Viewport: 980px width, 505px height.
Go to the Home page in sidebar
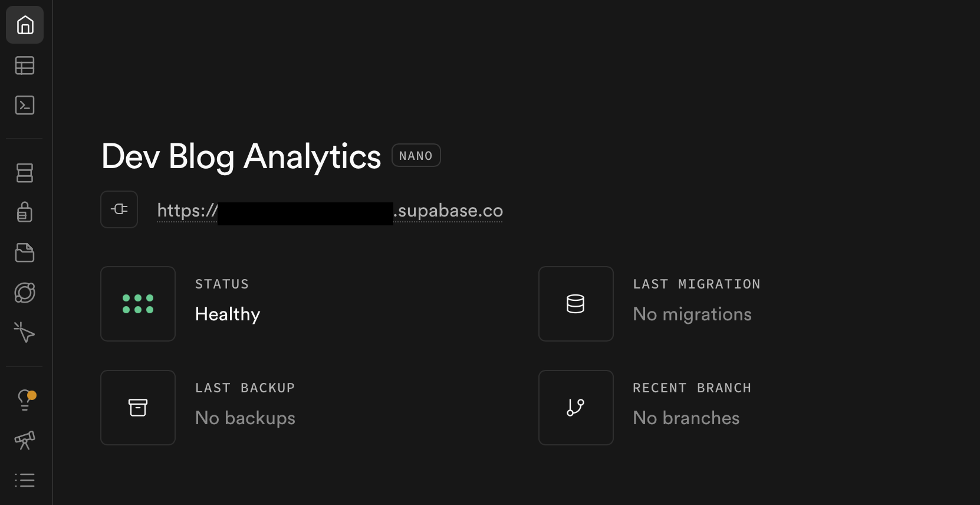(x=25, y=25)
